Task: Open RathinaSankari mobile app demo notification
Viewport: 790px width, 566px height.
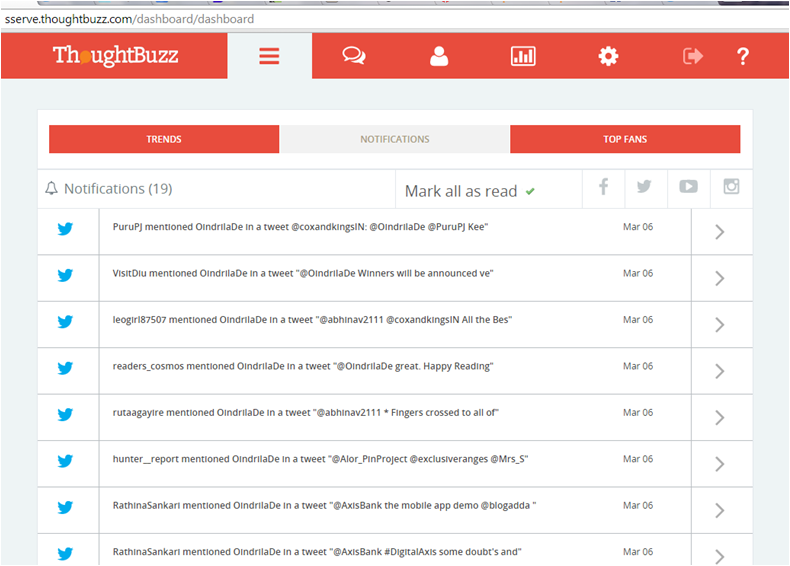Action: click(324, 505)
